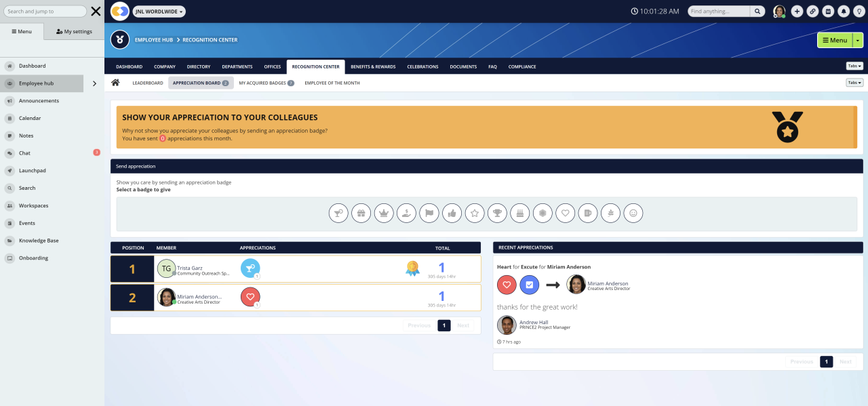Screen dimensions: 868x406
Task: Open the calendar icon in the top bar
Action: point(828,11)
